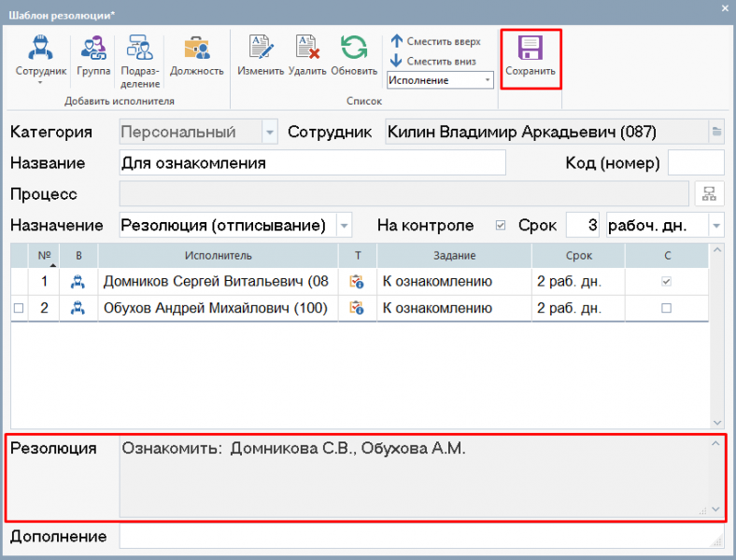Click the Процесс field

point(403,194)
